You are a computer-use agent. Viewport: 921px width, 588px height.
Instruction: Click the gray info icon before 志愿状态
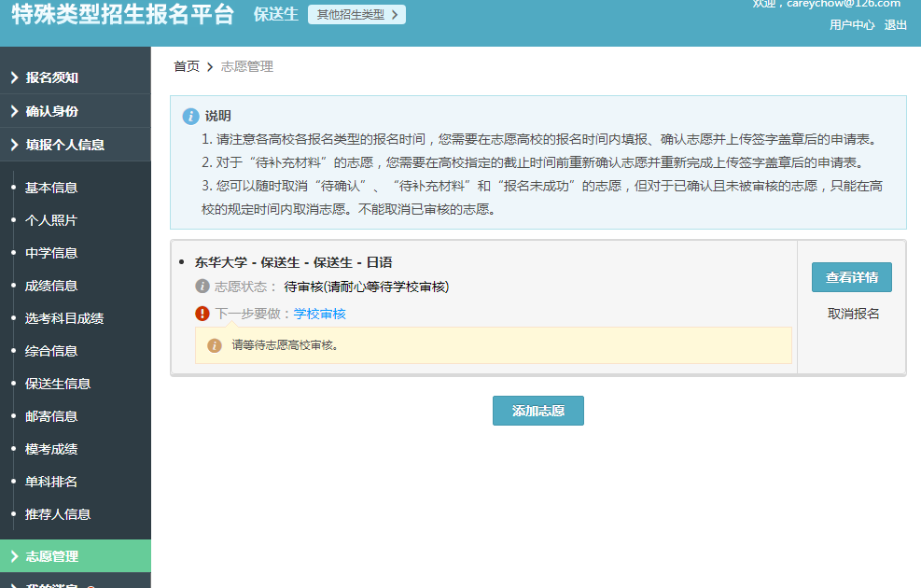[202, 287]
